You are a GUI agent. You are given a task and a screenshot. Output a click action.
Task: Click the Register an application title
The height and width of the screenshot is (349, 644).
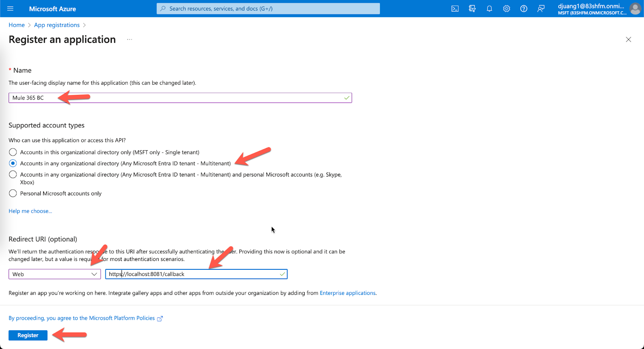coord(62,39)
